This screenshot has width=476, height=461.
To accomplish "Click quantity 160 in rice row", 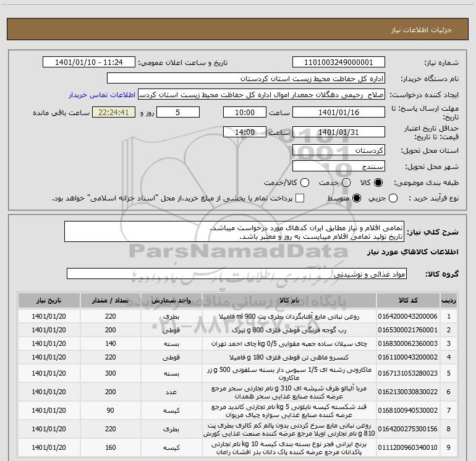I will pyautogui.click(x=111, y=447).
